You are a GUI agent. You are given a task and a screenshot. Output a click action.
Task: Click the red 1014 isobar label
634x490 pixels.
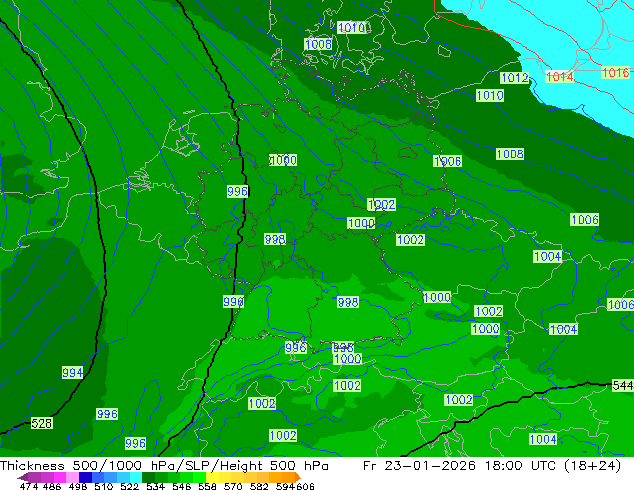pos(560,76)
